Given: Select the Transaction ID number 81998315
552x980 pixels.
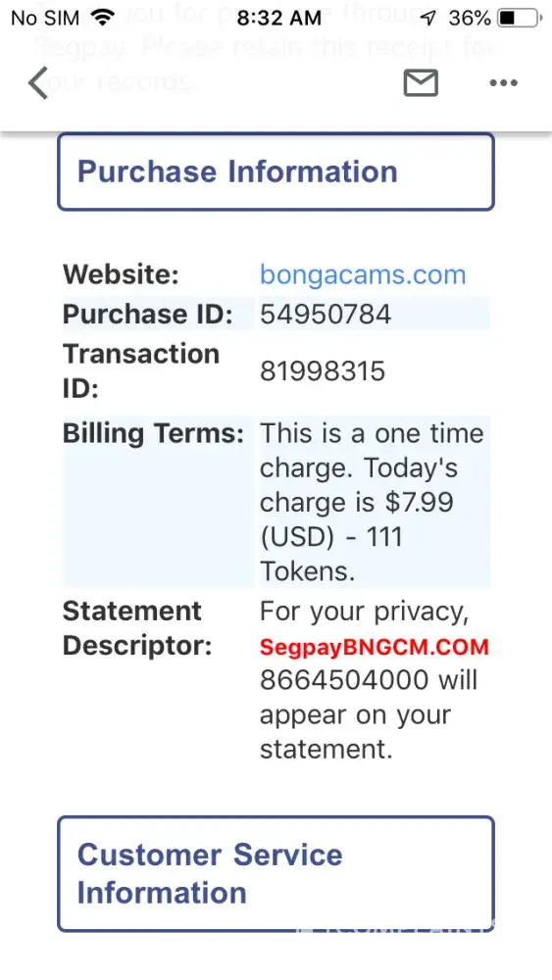Looking at the screenshot, I should 323,371.
